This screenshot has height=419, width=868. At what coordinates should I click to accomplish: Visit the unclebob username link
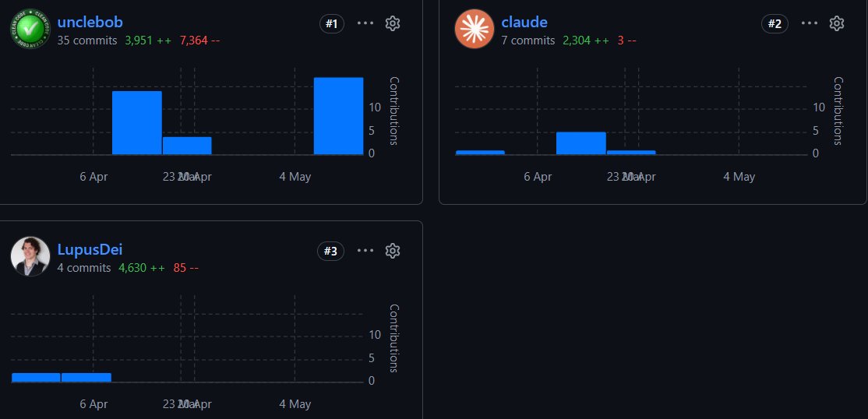click(x=90, y=22)
